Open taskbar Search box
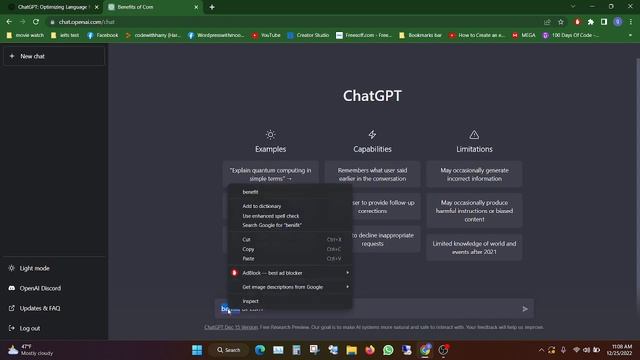This screenshot has width=640, height=360. coord(229,350)
